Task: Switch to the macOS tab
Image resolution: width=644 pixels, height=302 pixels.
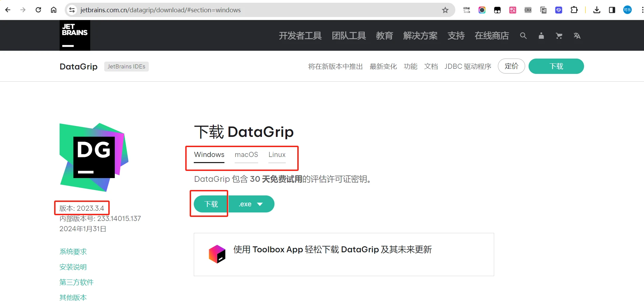Action: (x=246, y=155)
